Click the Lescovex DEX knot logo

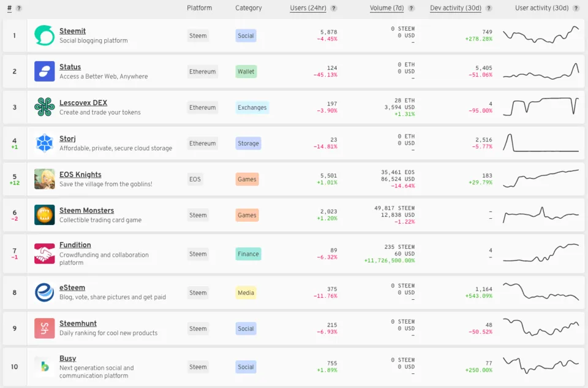tap(44, 107)
